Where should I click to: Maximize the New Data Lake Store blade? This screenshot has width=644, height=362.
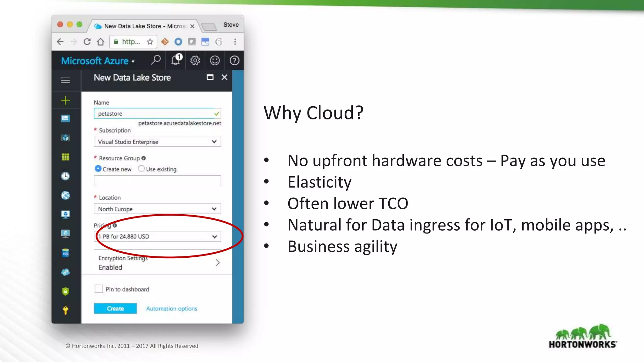pos(210,77)
